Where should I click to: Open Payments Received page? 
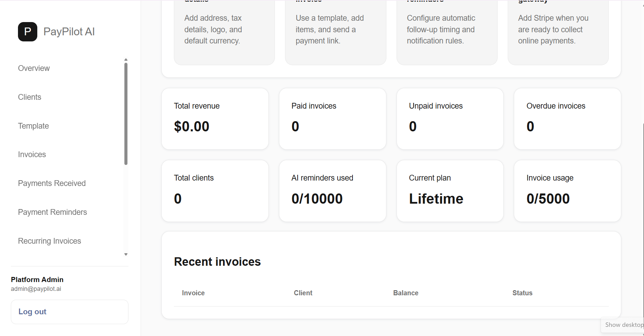click(x=52, y=183)
